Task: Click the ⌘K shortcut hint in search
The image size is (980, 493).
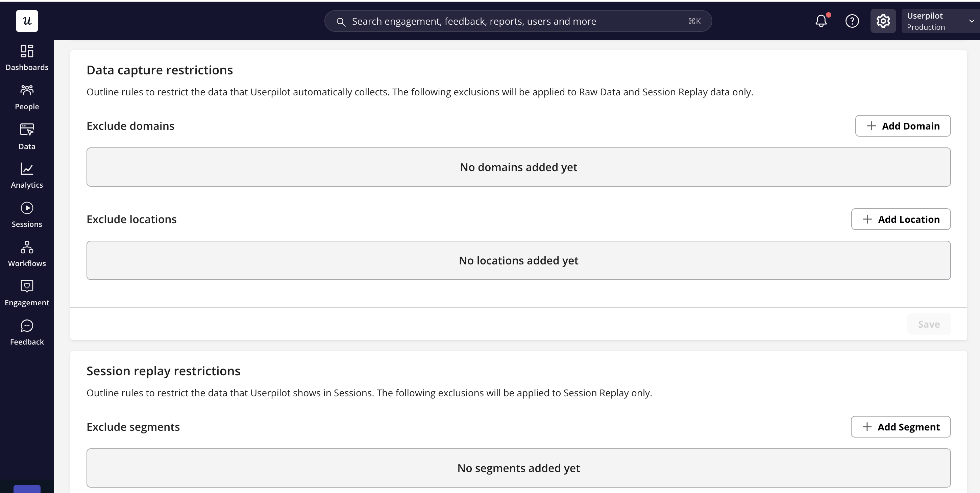Action: [694, 21]
